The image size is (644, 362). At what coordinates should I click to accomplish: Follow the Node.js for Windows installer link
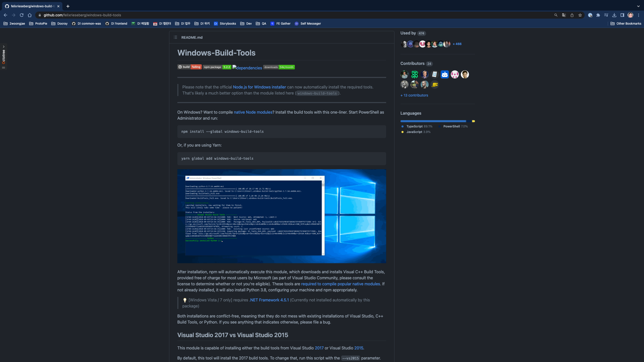point(259,87)
